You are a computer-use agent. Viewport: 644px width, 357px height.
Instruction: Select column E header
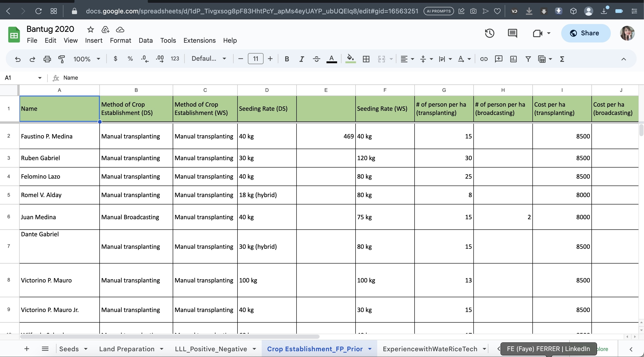(x=326, y=90)
